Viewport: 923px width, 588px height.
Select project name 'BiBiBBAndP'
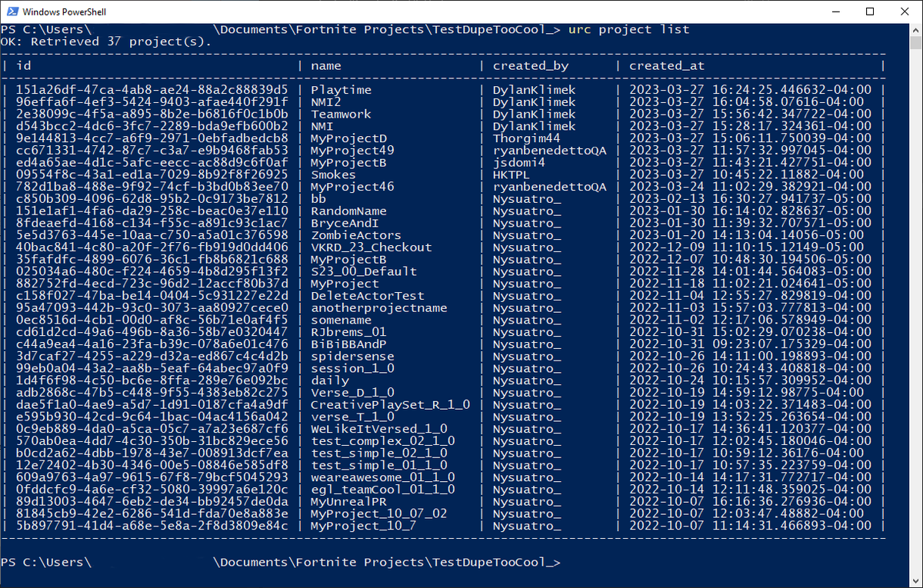(x=348, y=344)
